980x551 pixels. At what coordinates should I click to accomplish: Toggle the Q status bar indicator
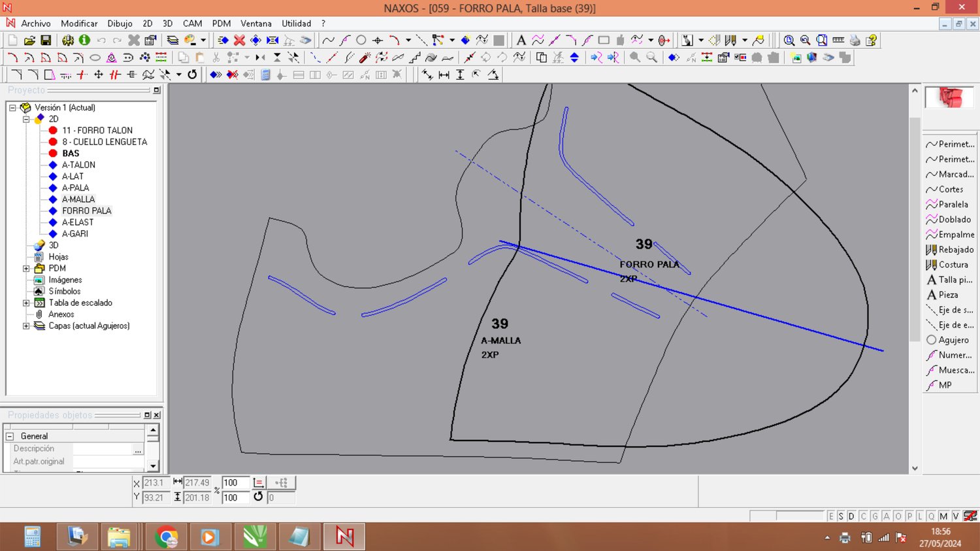click(x=932, y=516)
